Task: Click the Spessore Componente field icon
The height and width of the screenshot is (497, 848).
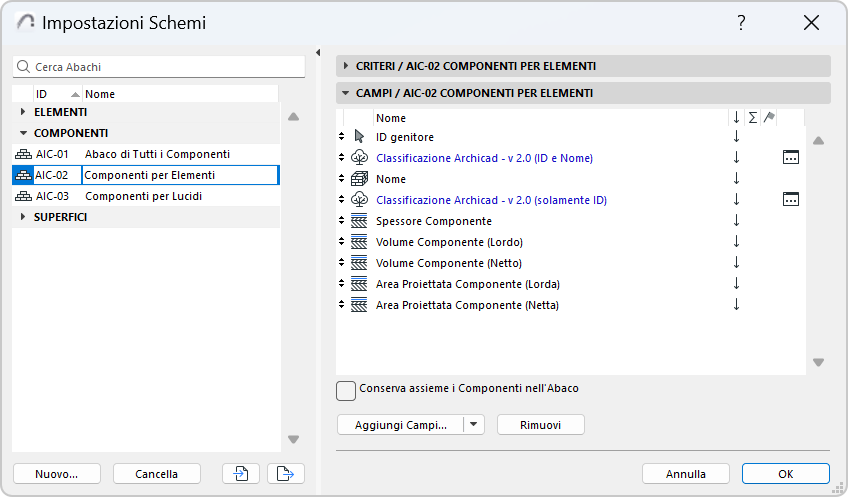Action: tap(361, 221)
